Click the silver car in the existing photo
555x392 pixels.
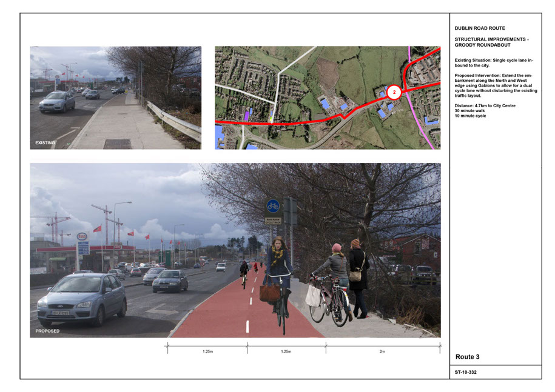tap(57, 102)
